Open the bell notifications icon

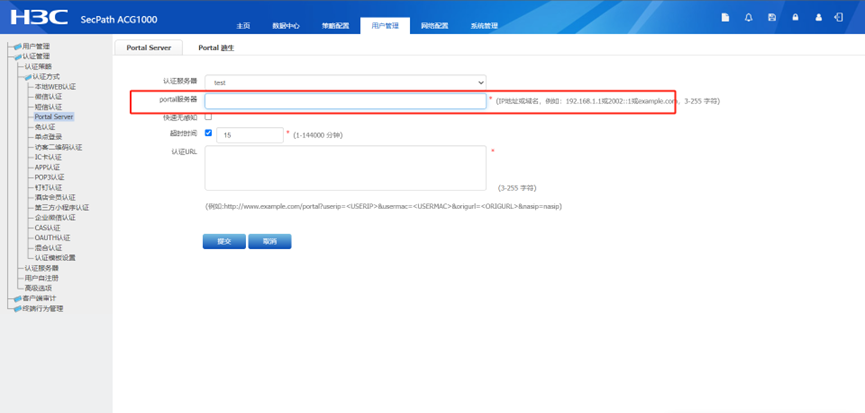click(748, 18)
